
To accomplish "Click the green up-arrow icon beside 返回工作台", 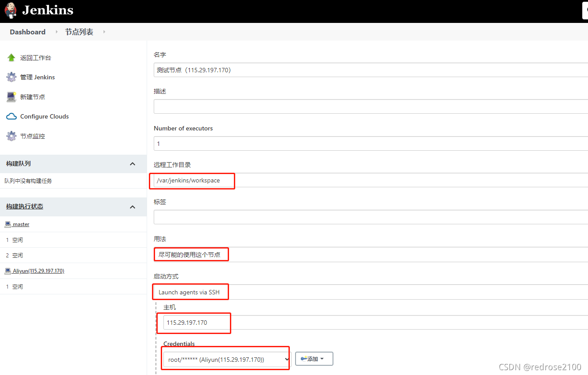I will 11,58.
